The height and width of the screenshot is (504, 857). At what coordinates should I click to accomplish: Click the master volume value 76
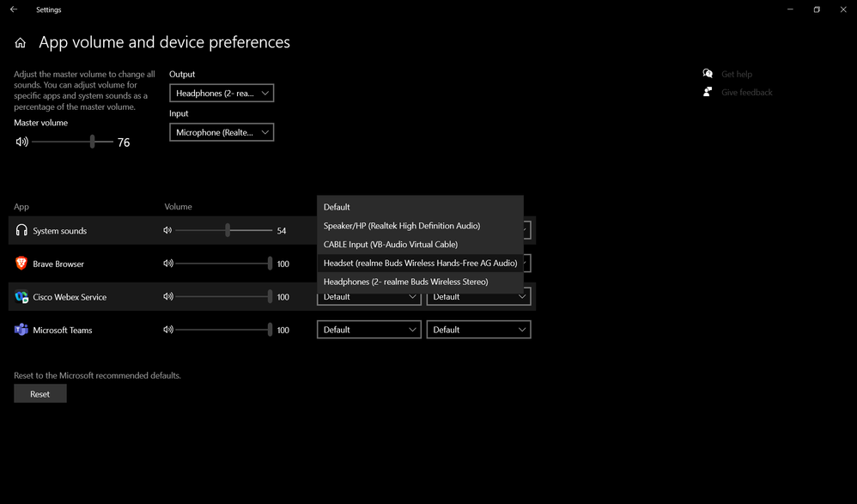124,143
